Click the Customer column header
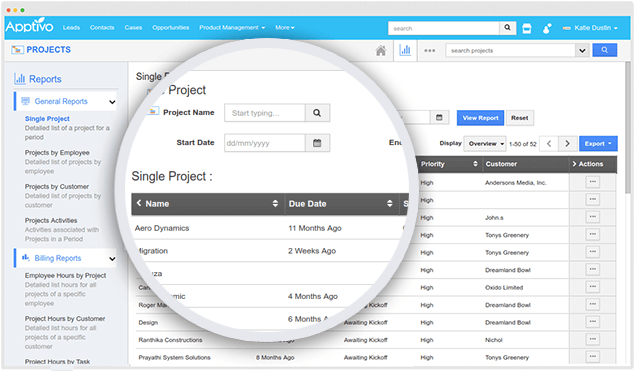This screenshot has height=371, width=635. [x=501, y=164]
